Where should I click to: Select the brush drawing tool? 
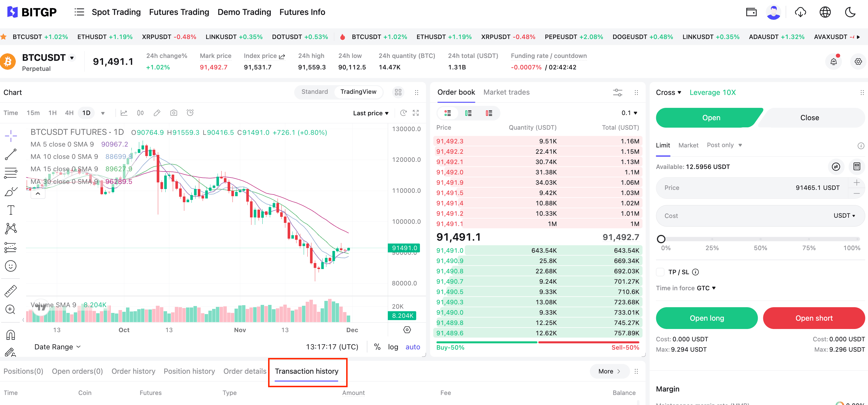pos(11,191)
